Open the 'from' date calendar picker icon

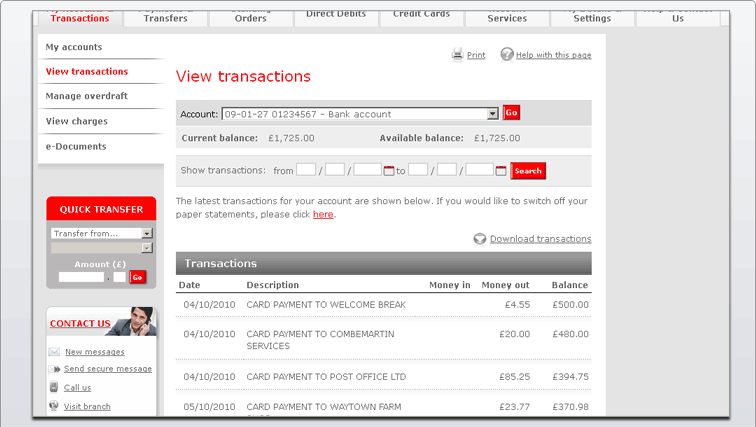[389, 171]
